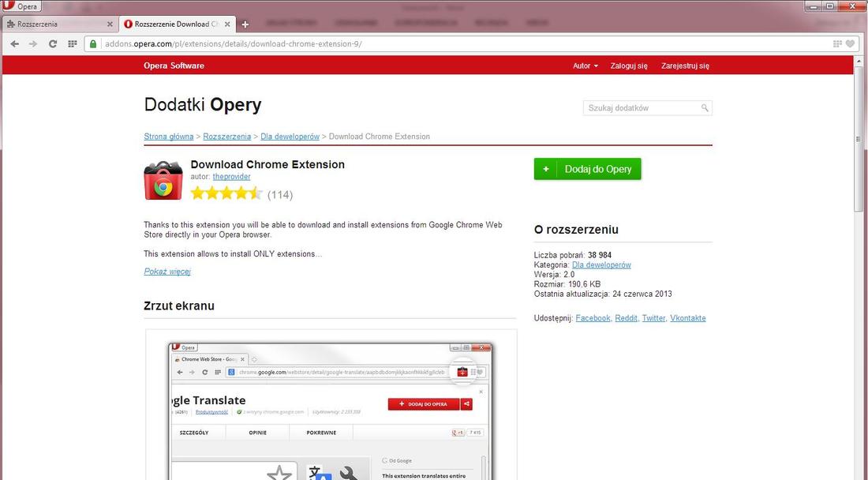
Task: Share on Reddit
Action: 626,318
